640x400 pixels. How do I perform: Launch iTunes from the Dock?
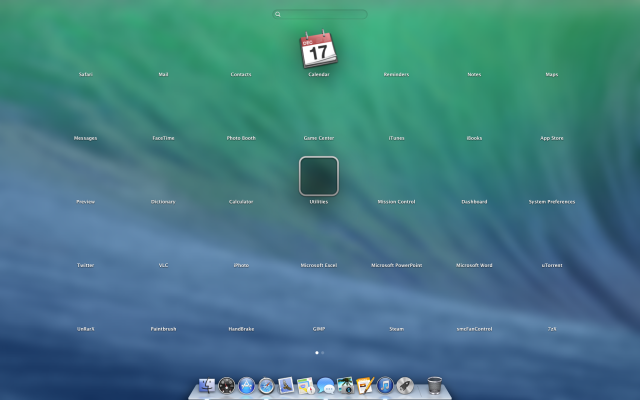click(385, 385)
